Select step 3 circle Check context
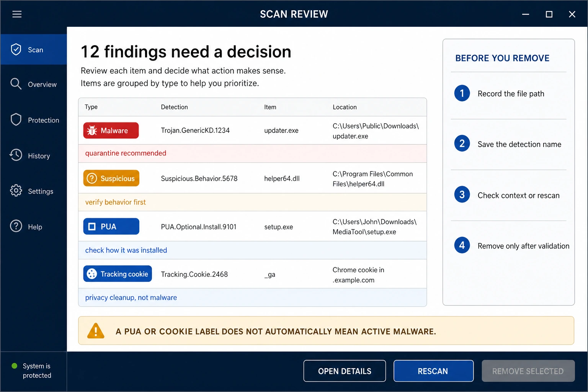 pos(462,194)
